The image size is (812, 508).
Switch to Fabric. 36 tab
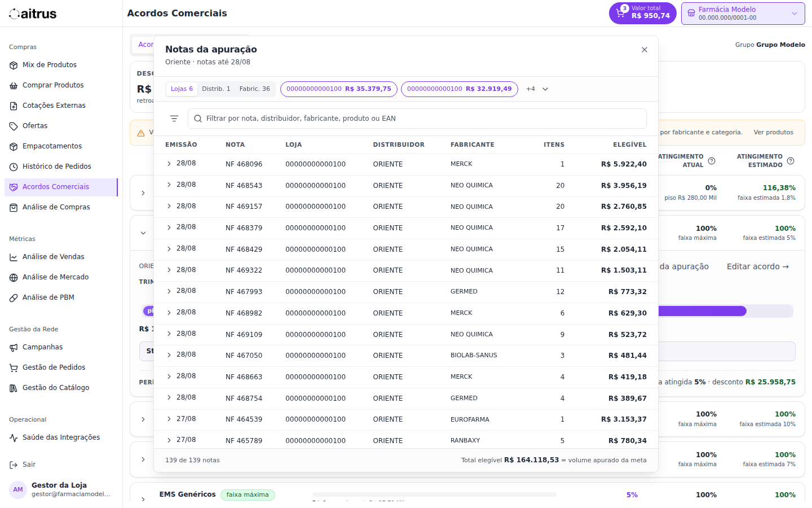[x=254, y=89]
